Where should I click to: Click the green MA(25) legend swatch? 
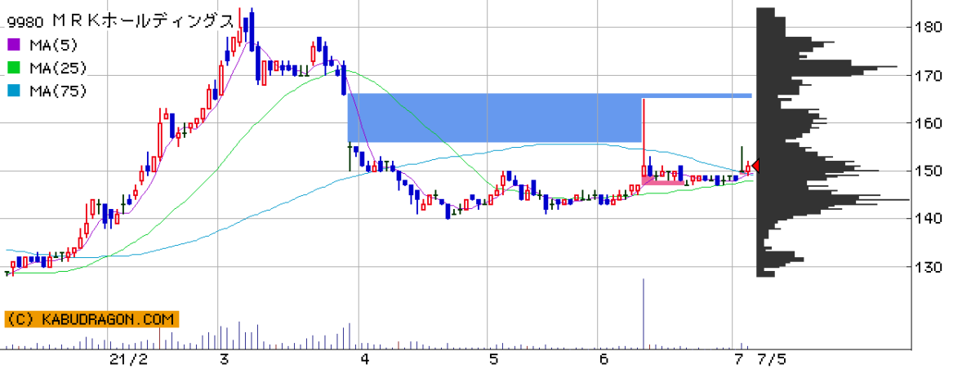13,68
